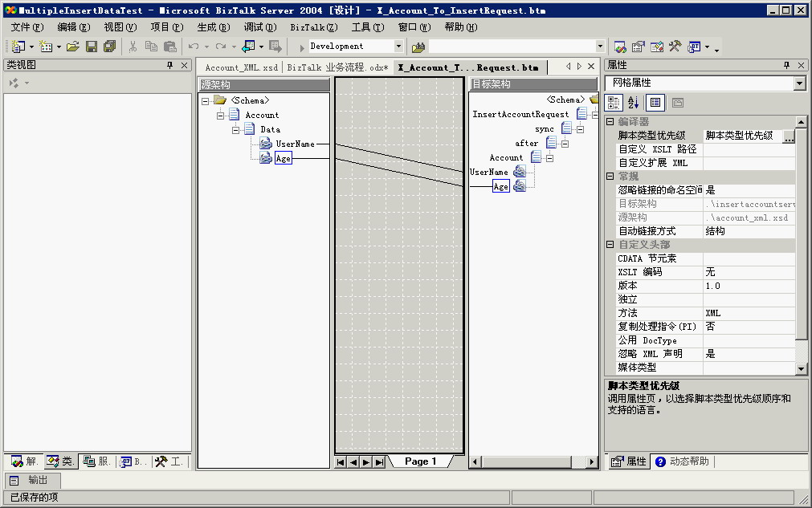Switch to the BizTalk 业务流程.odx tab
This screenshot has width=812, height=508.
tap(337, 67)
